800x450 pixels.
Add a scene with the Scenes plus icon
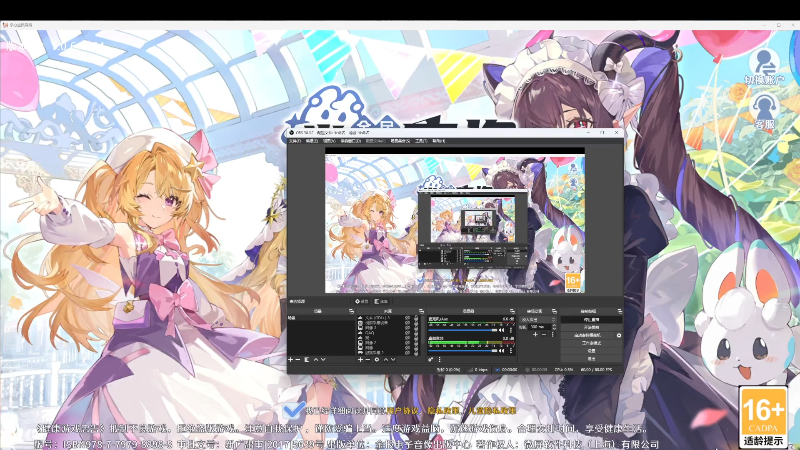290,360
